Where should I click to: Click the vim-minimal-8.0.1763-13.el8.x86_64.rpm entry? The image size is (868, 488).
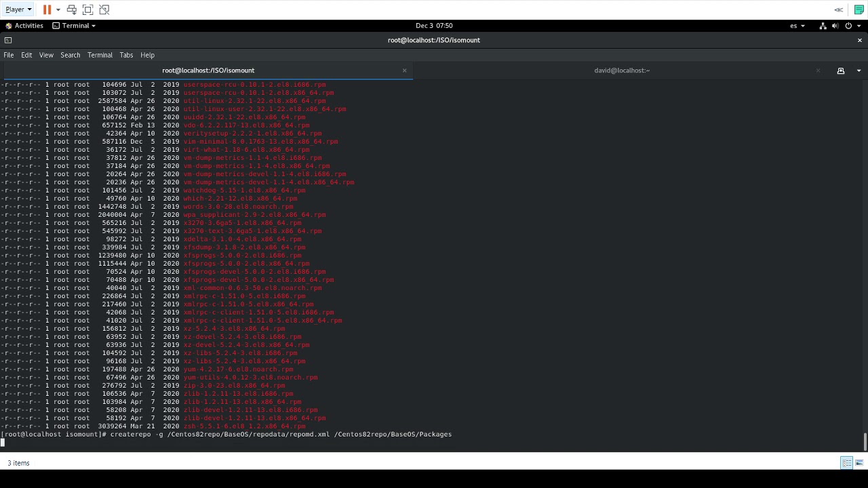(260, 142)
